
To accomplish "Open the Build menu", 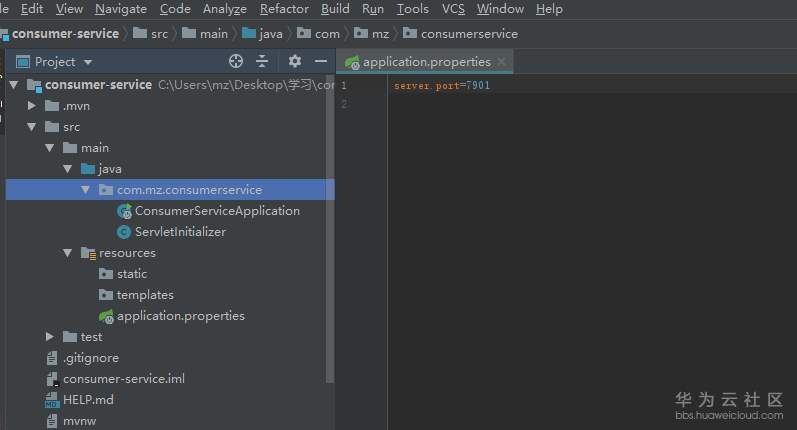I will (335, 9).
